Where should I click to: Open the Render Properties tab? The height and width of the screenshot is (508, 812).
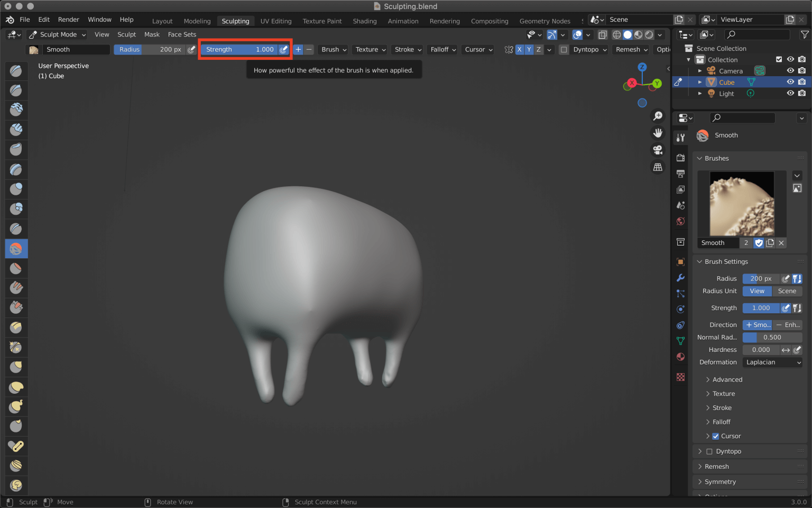(x=680, y=157)
